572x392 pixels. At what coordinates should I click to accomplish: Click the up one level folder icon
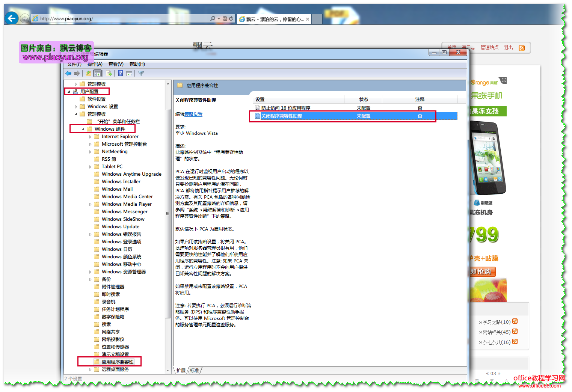[x=89, y=74]
